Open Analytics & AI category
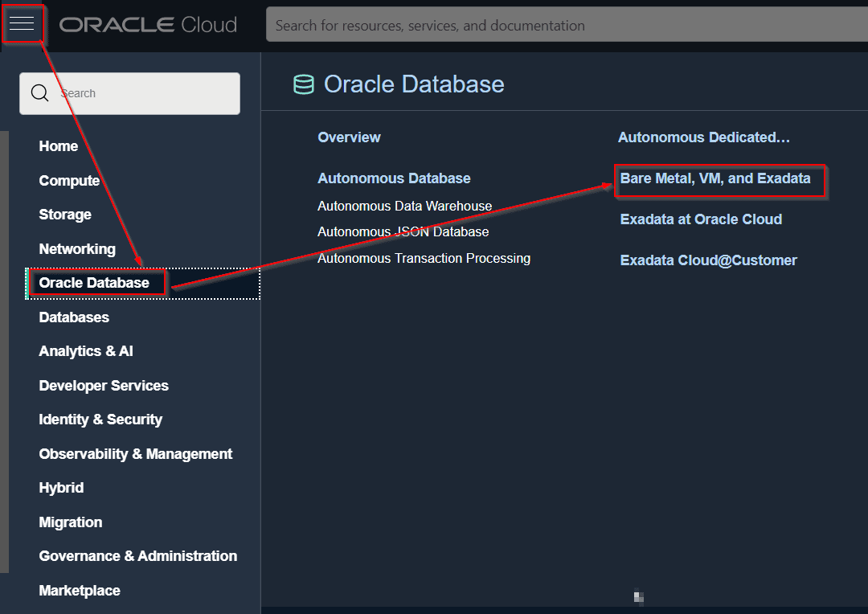Viewport: 868px width, 614px height. [x=86, y=351]
